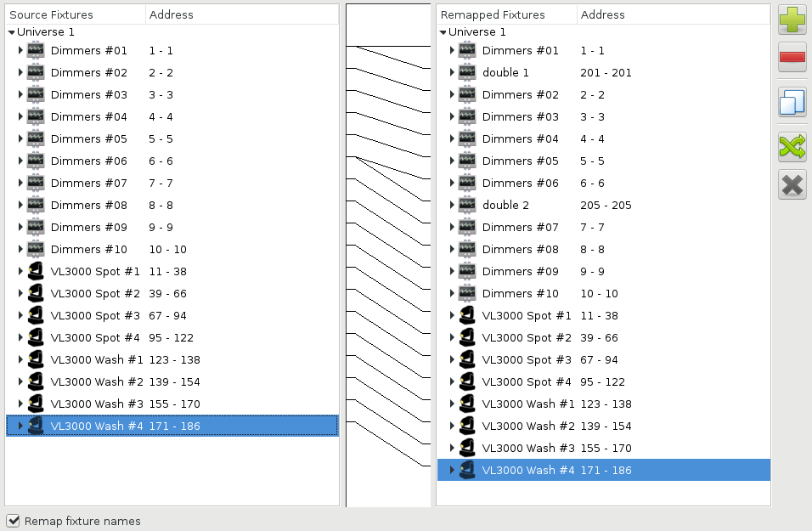
Task: Toggle the Remap fixture names checkbox
Action: coord(13,521)
